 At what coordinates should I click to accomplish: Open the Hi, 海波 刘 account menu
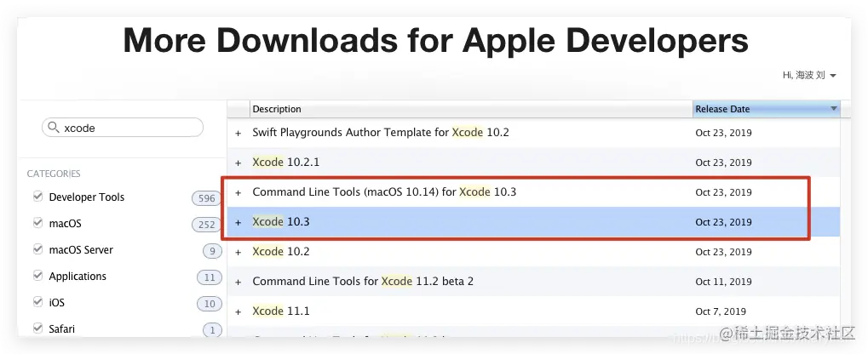coord(809,75)
